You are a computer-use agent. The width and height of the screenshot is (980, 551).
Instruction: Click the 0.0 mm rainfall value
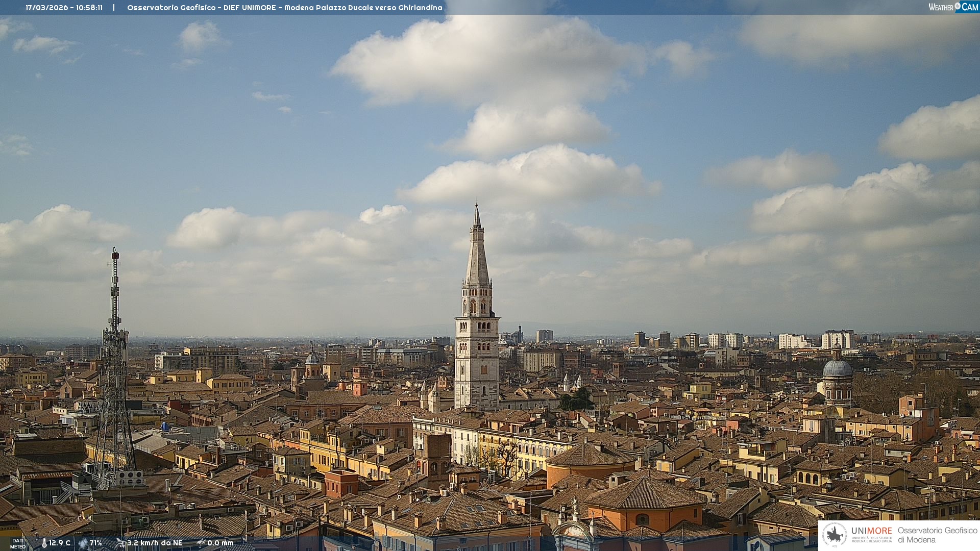[220, 543]
